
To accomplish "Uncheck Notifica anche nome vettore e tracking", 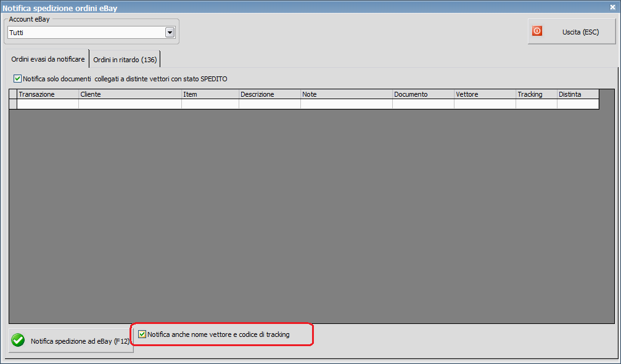I will [x=142, y=334].
